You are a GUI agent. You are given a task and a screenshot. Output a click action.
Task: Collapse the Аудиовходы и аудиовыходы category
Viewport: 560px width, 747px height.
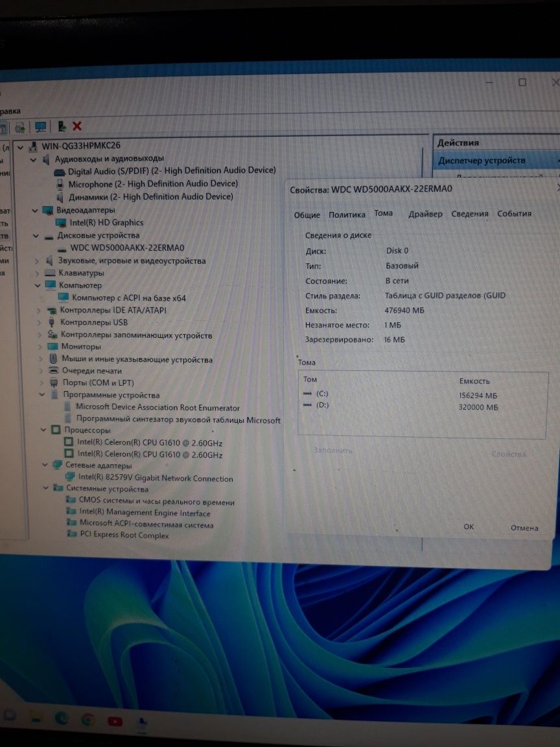(x=33, y=160)
